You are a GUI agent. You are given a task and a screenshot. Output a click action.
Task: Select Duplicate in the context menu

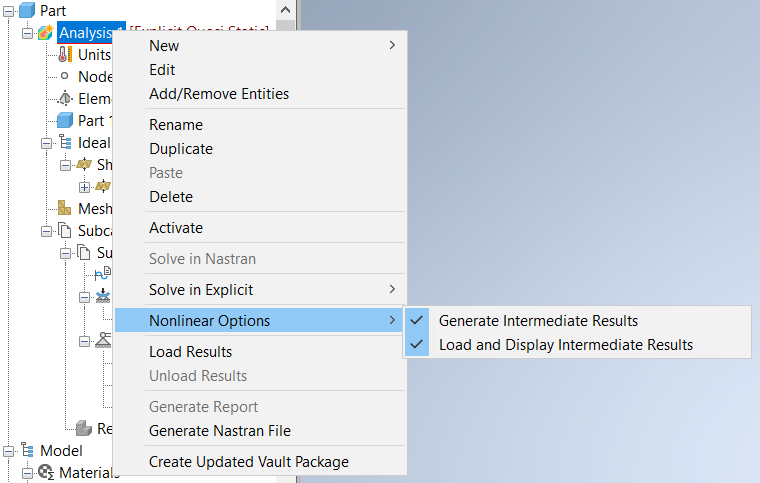coord(181,149)
